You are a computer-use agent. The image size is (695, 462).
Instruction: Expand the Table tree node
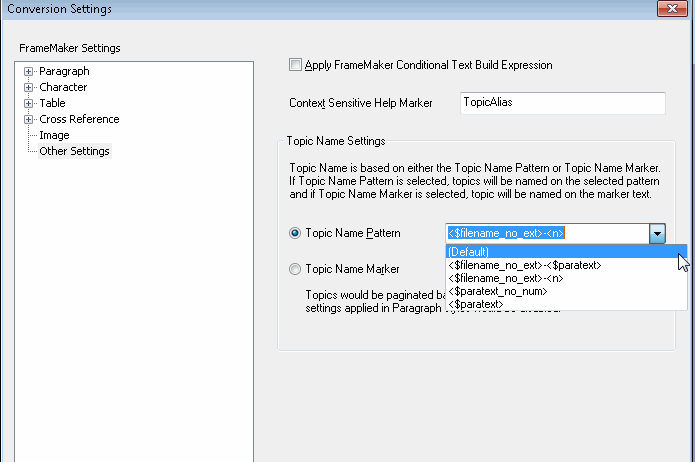pyautogui.click(x=28, y=103)
